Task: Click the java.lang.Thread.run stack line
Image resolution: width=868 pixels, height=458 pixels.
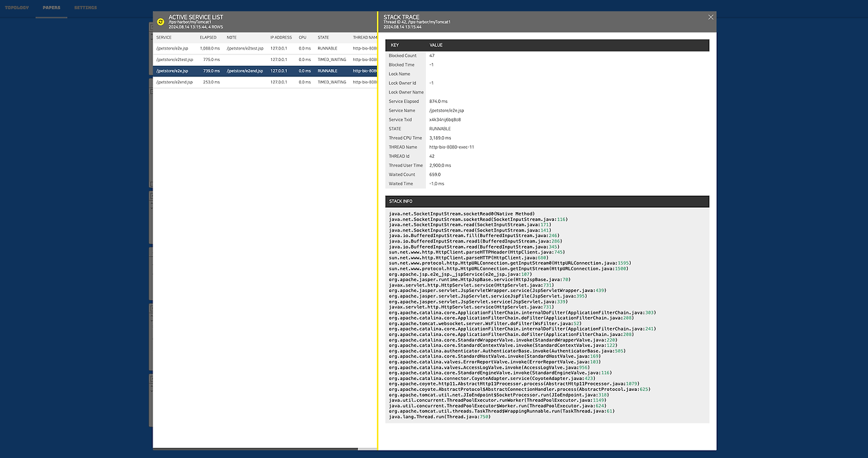Action: 439,417
